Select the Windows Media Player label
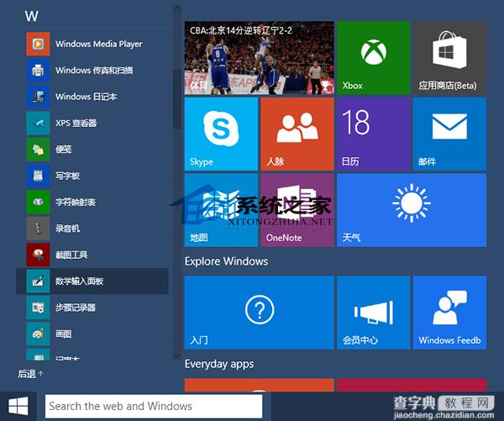 pos(98,44)
